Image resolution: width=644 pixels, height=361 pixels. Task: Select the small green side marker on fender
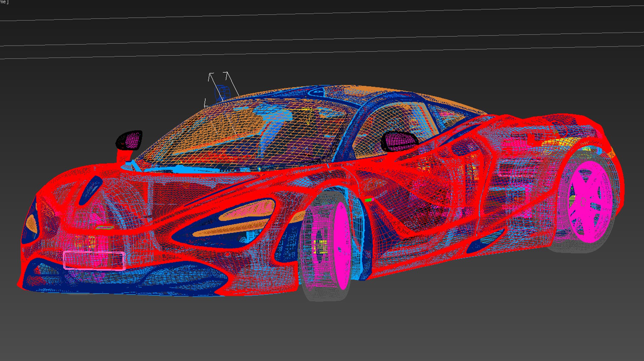[369, 200]
